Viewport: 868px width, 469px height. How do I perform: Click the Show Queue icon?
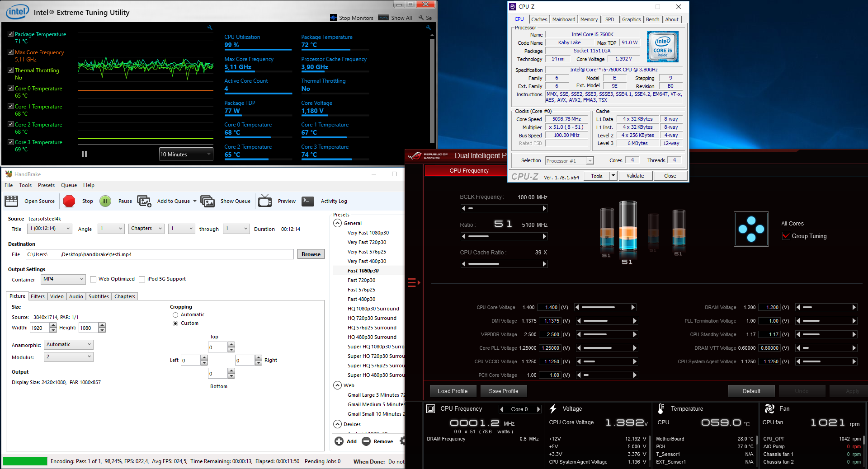coord(208,201)
